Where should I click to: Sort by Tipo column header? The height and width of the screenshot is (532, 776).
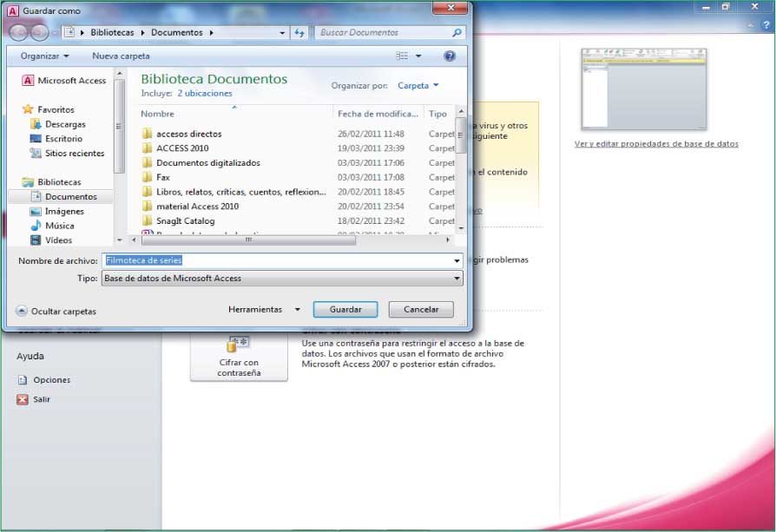pyautogui.click(x=438, y=114)
